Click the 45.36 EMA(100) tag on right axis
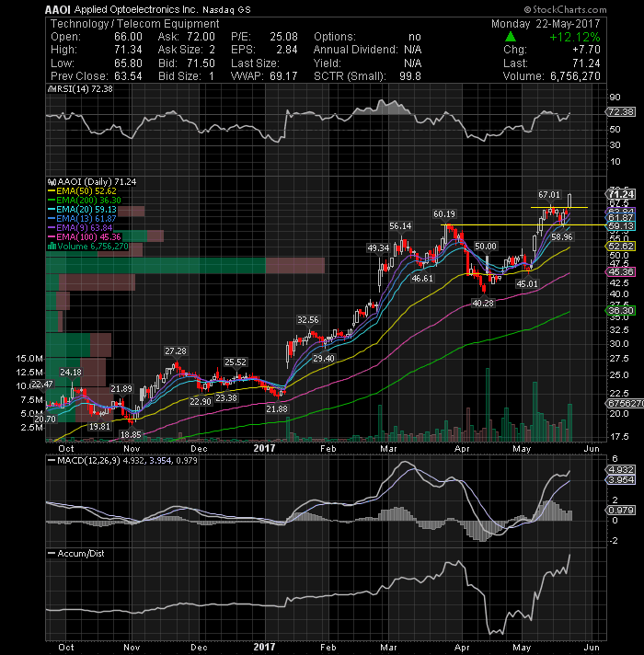 coord(621,272)
